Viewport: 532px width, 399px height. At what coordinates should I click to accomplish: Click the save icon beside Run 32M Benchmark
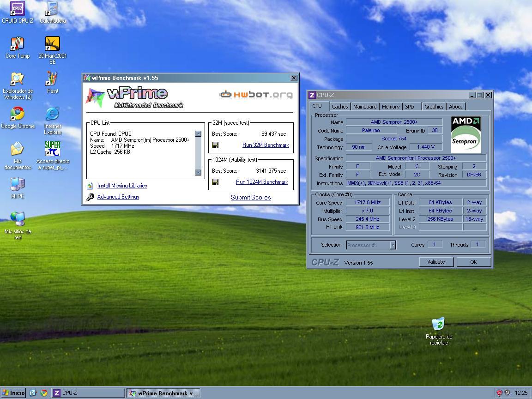coord(215,145)
